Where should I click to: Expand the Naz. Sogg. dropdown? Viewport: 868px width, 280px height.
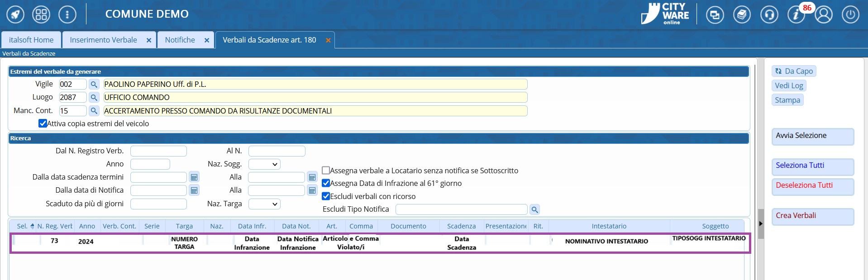click(264, 164)
